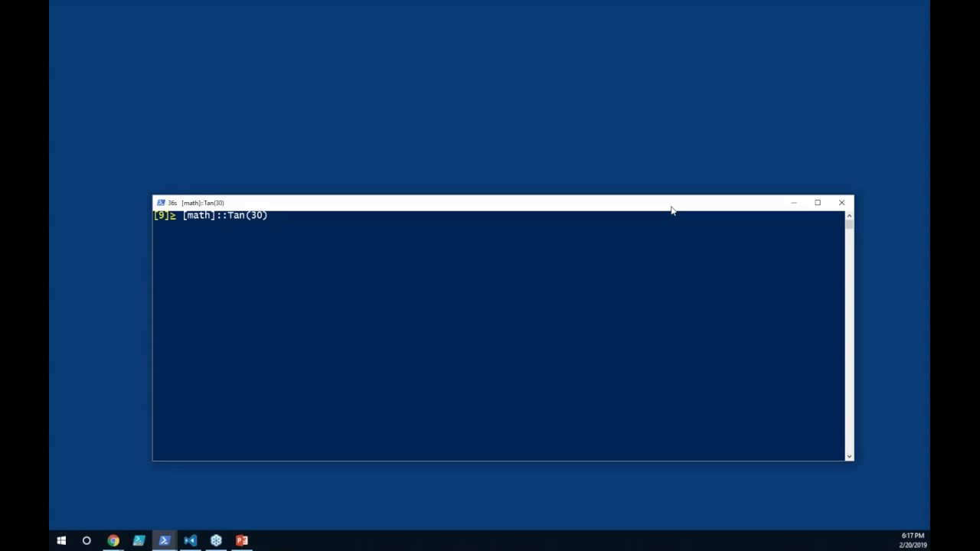Click the PowerShell scrollbar thumb

(849, 224)
